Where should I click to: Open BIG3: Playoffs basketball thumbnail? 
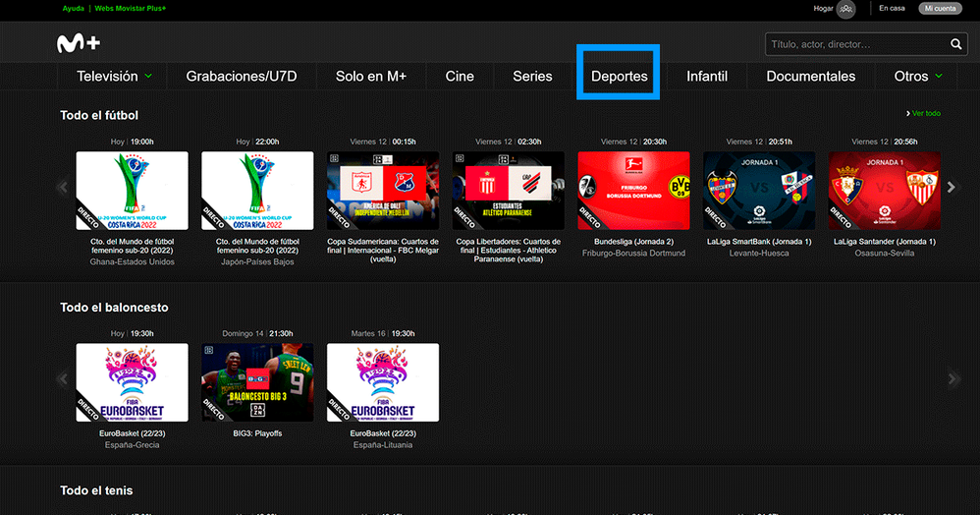point(257,382)
